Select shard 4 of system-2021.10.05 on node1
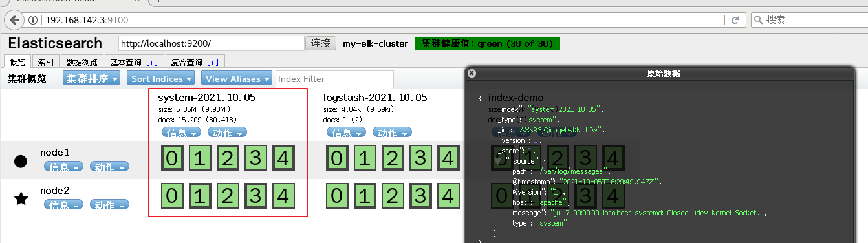Screen dimensions: 868x243 click(283, 158)
